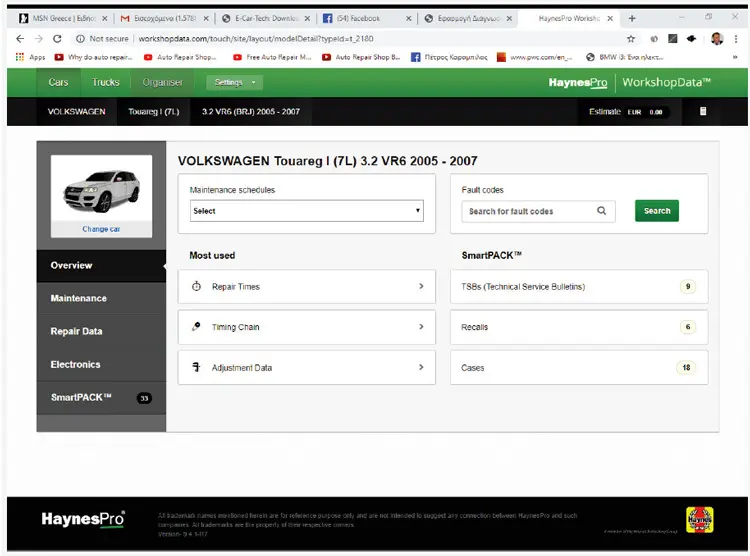Open BMW i3 bookmark
This screenshot has width=750, height=556.
(x=625, y=57)
